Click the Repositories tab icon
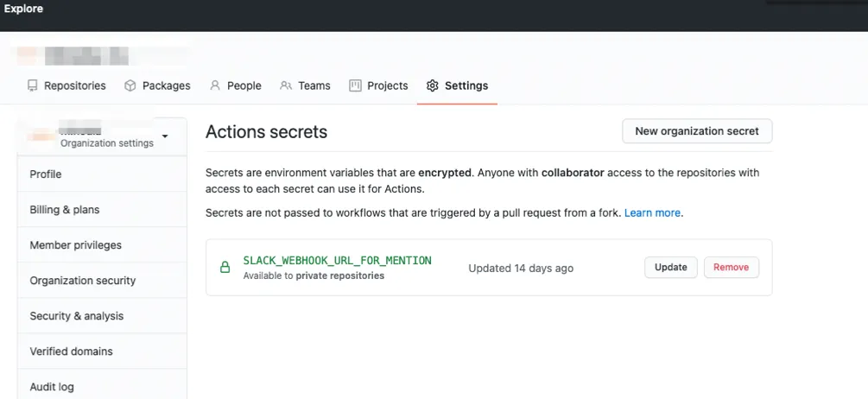The image size is (868, 399). pyautogui.click(x=33, y=85)
